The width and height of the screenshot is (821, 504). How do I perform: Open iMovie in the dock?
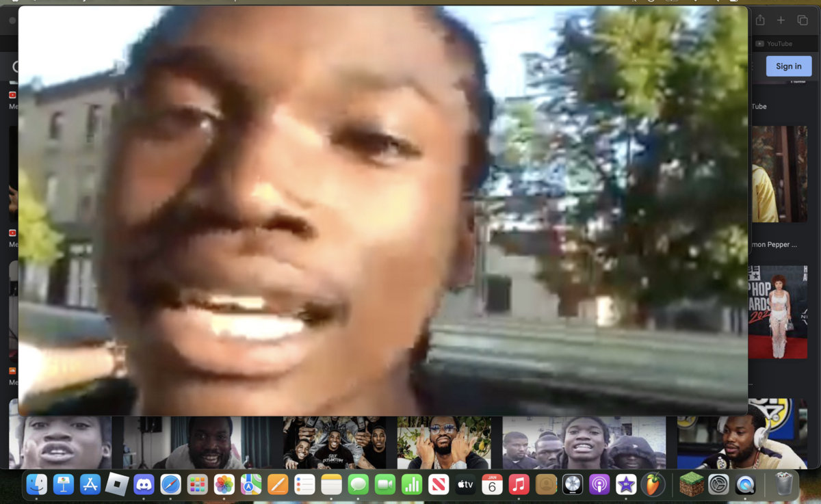tap(626, 484)
